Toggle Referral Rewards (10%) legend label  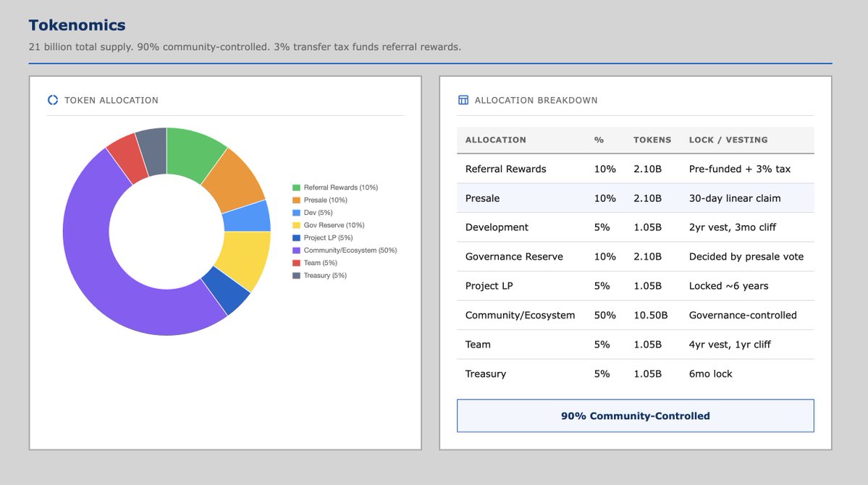[x=340, y=187]
